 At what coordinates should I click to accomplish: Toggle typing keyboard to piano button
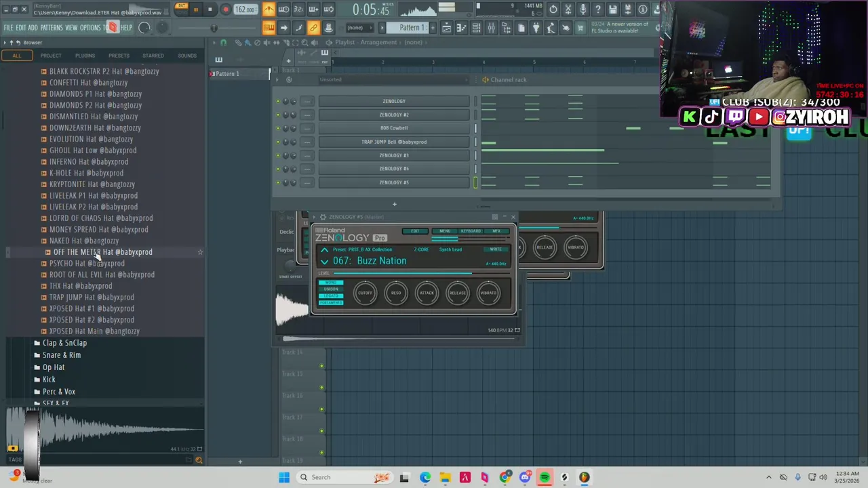point(269,28)
